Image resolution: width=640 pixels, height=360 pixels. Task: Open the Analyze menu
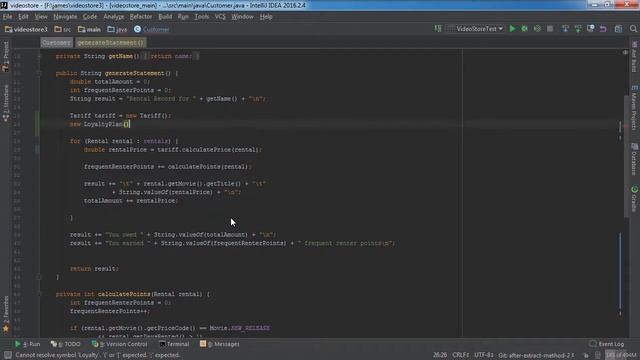coord(113,17)
